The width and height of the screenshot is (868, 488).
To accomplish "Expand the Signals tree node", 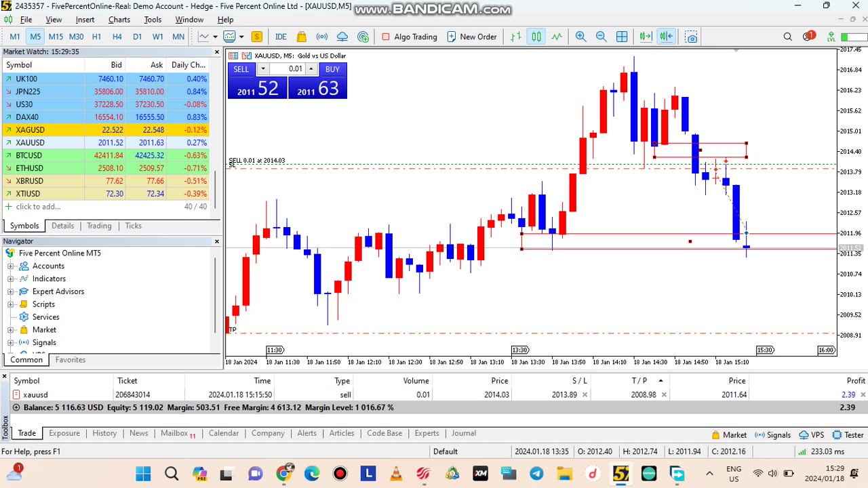I will point(11,343).
